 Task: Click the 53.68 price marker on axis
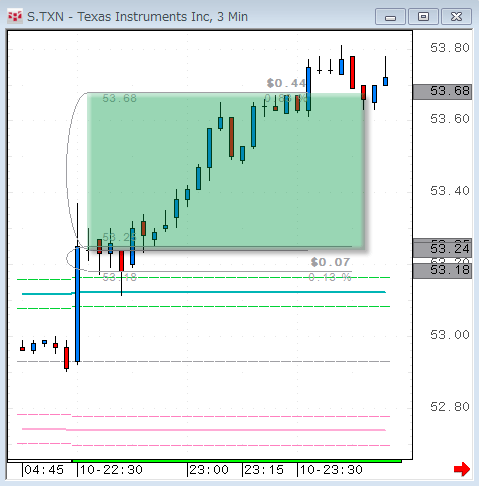pyautogui.click(x=442, y=92)
